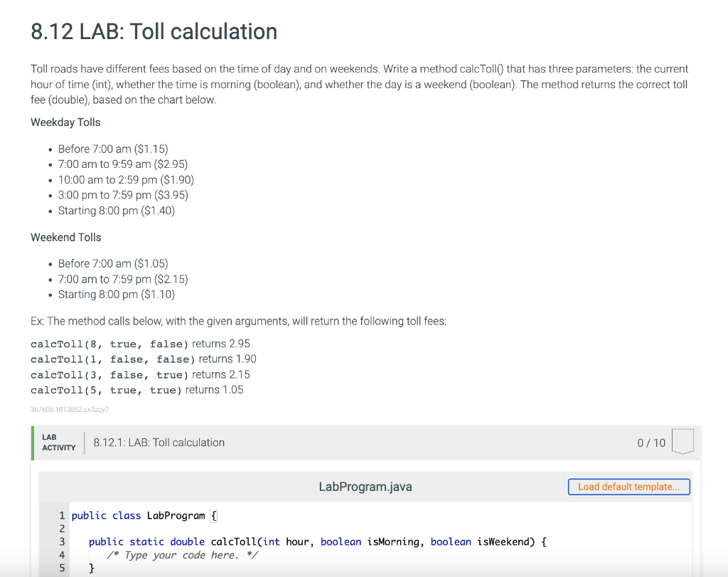The image size is (728, 577).
Task: Click line number 5 in the editor gutter
Action: (63, 568)
